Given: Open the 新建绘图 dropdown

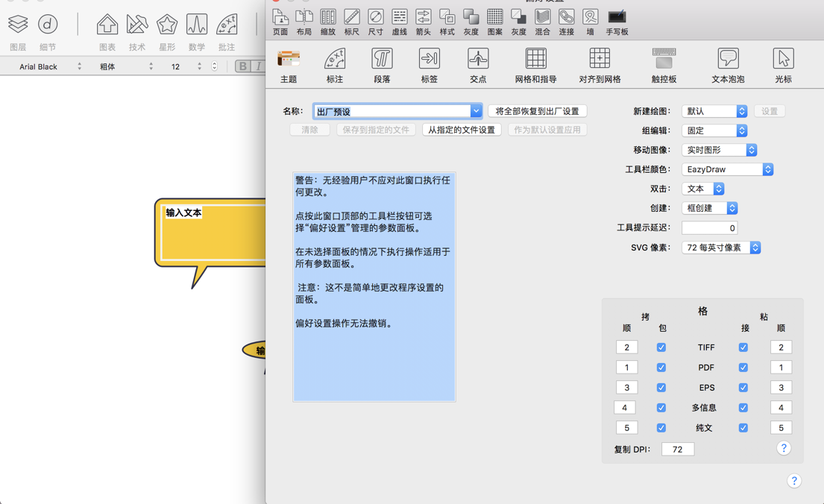Looking at the screenshot, I should tap(714, 111).
